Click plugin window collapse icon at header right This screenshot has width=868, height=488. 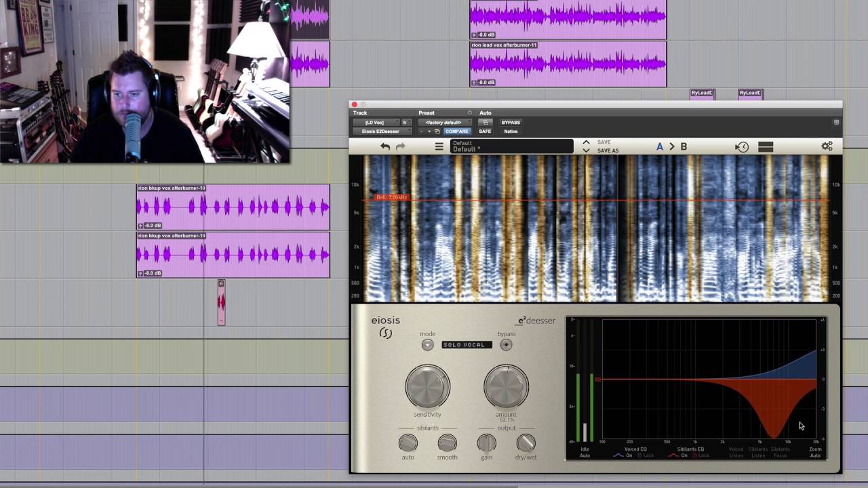click(x=836, y=122)
